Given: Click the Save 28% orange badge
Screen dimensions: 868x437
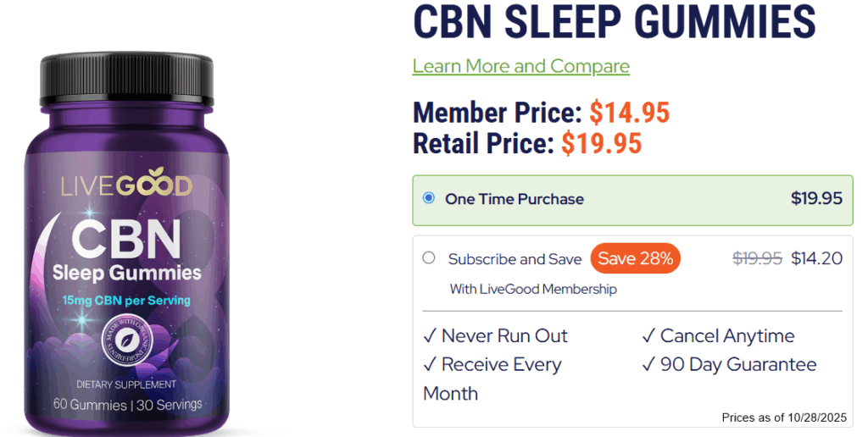Looking at the screenshot, I should (x=635, y=258).
